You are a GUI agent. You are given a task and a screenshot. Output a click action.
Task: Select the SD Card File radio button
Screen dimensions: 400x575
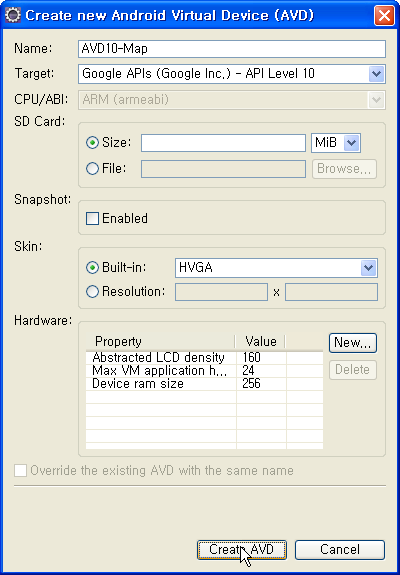pyautogui.click(x=92, y=168)
